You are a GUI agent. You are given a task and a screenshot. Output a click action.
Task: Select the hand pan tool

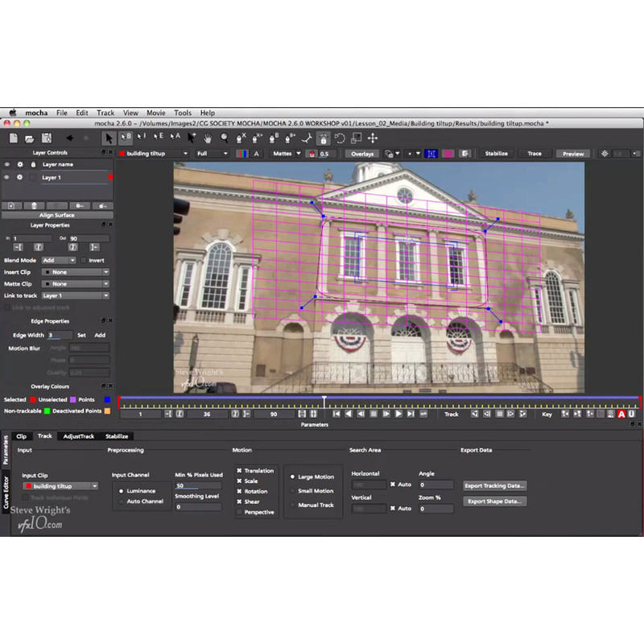(x=207, y=138)
